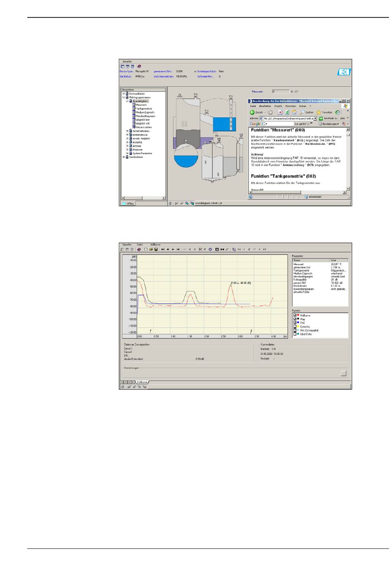Select Abgleich voll in the tree
The image size is (392, 566).
(143, 124)
